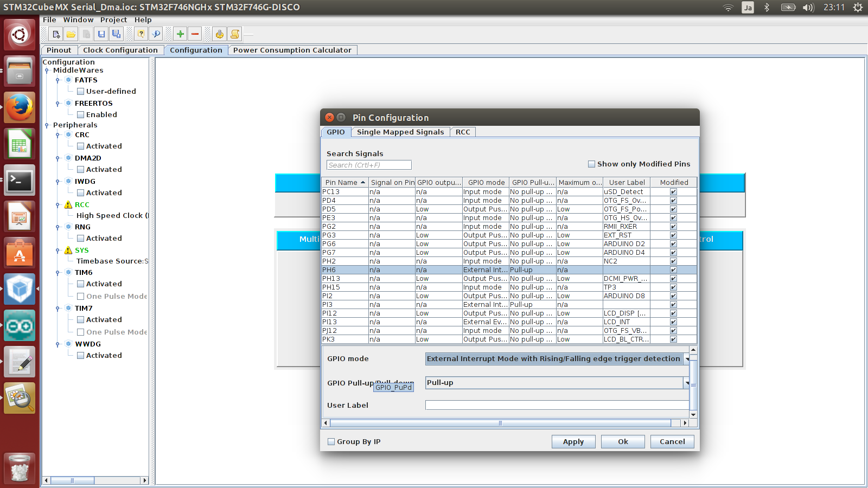Click the red minus toolbar icon

pos(195,34)
